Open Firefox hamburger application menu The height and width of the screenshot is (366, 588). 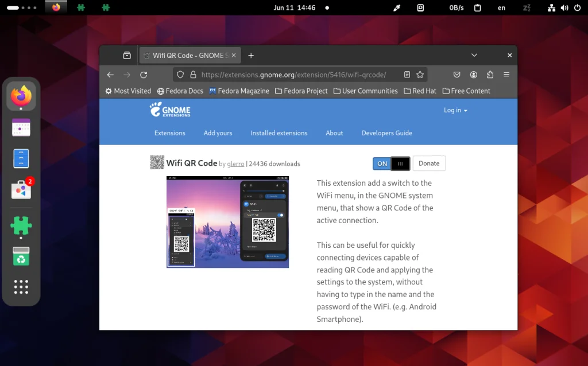point(506,75)
